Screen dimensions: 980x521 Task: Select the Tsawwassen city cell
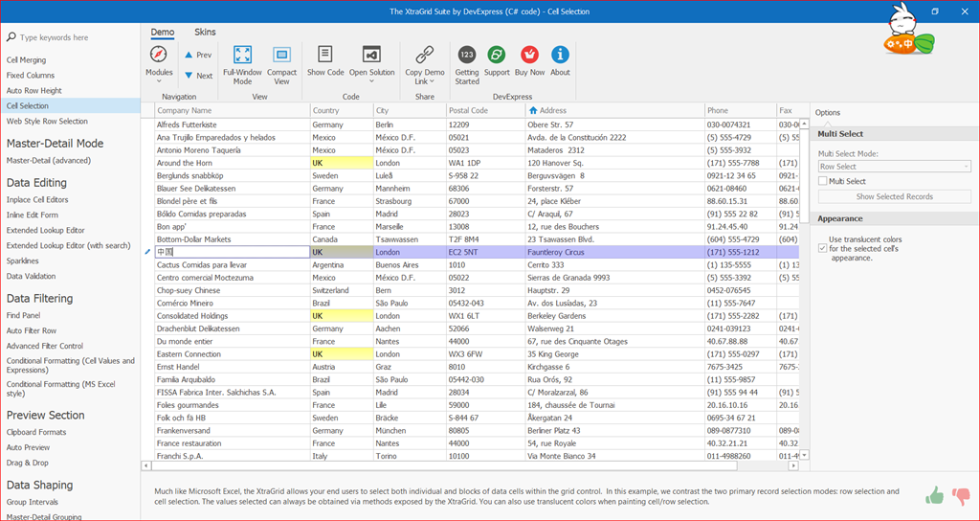pyautogui.click(x=410, y=239)
